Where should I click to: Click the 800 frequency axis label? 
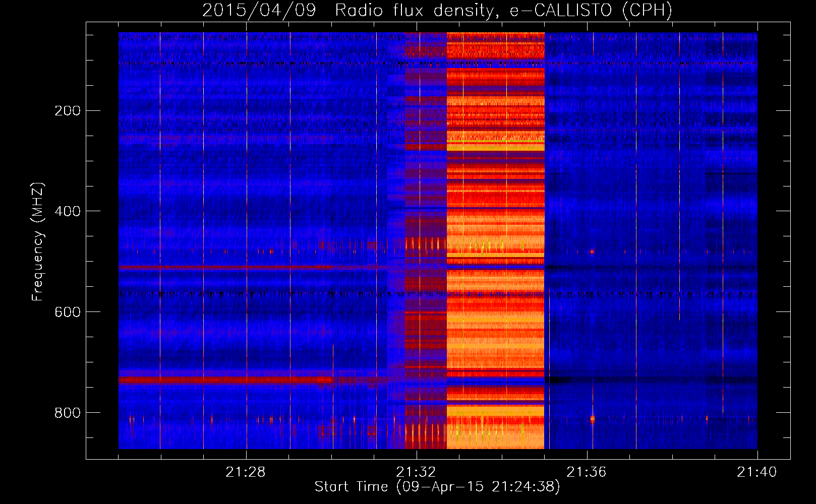(67, 413)
